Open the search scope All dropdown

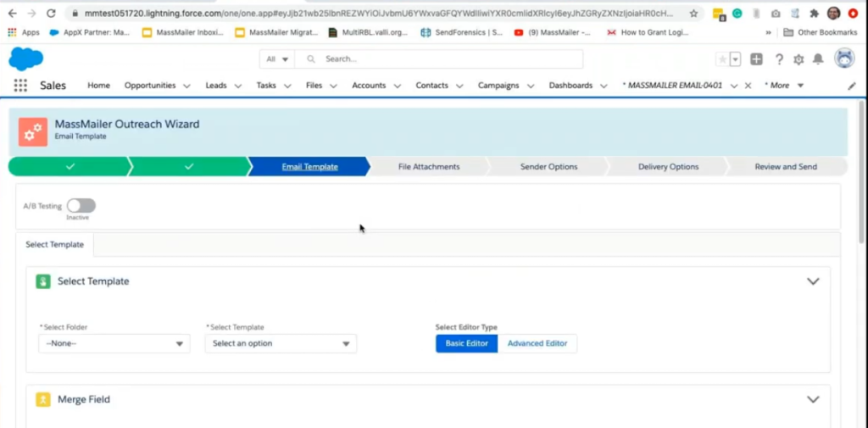coord(277,59)
